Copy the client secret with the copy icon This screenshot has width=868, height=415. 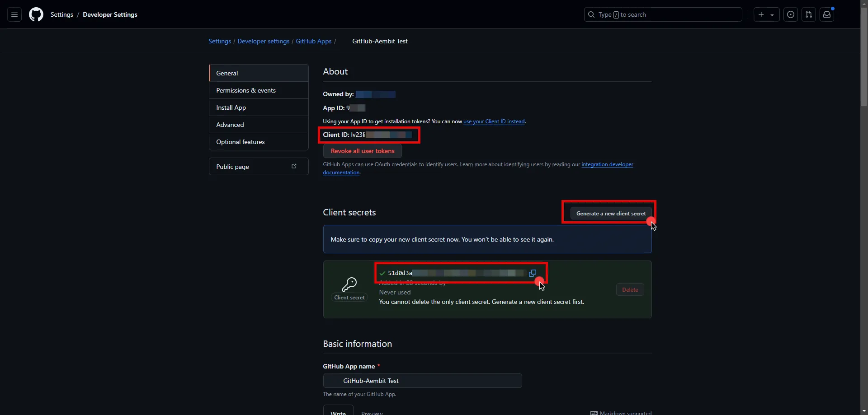532,273
